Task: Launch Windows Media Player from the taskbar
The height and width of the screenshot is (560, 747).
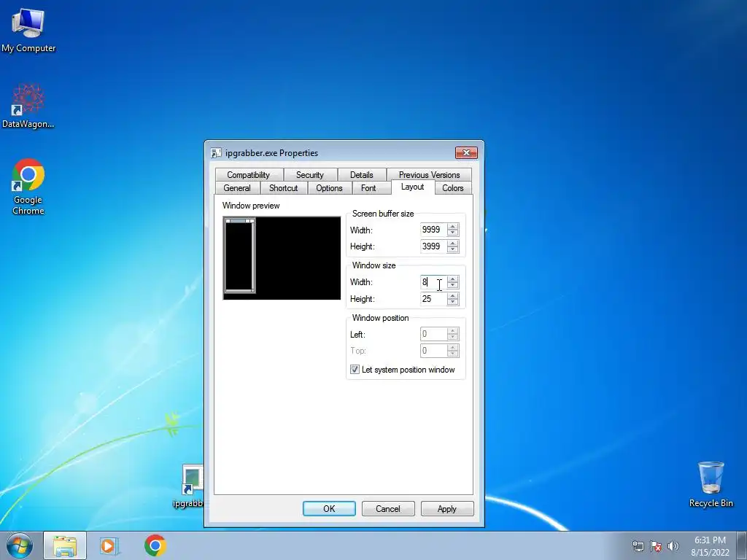Action: (x=109, y=545)
